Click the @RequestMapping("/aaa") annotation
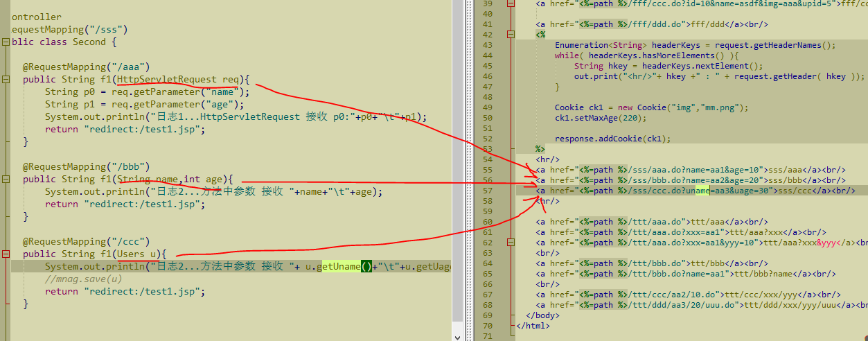The height and width of the screenshot is (341, 868). point(86,67)
